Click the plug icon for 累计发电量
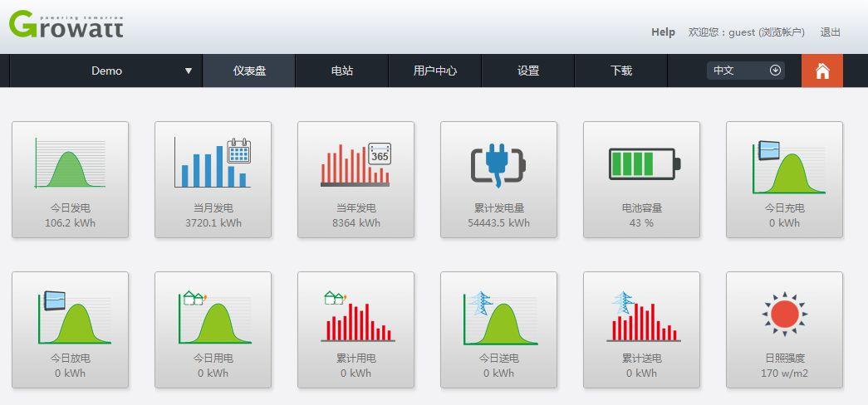868x405 pixels. pyautogui.click(x=498, y=165)
